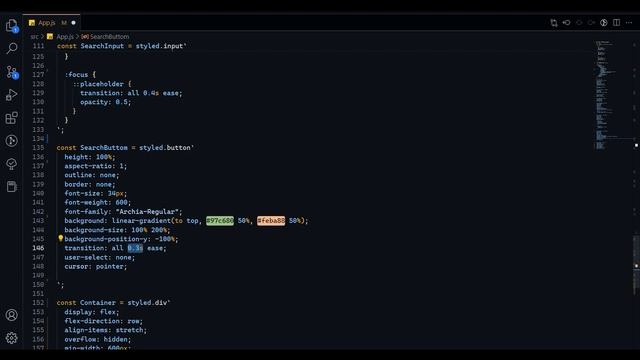Click the 'opacity: 0.5;' line

(x=106, y=102)
